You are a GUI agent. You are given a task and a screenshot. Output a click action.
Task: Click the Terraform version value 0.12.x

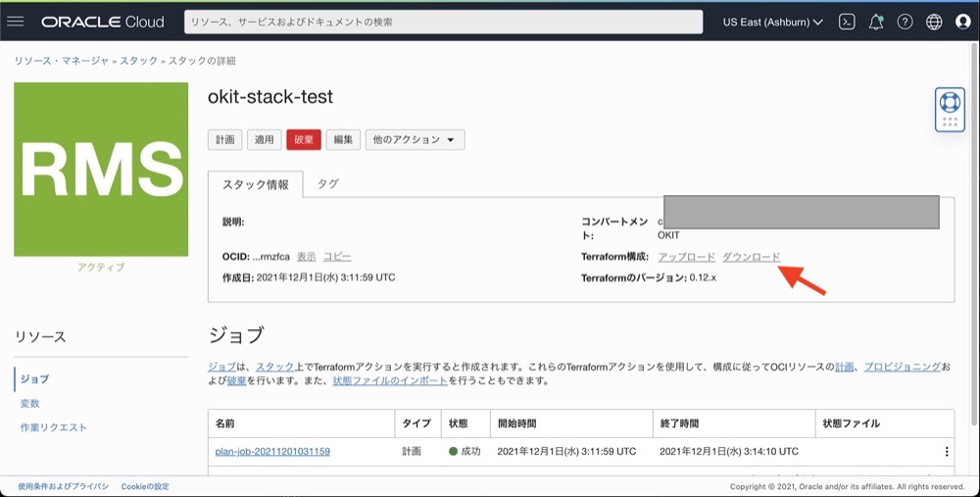click(703, 277)
